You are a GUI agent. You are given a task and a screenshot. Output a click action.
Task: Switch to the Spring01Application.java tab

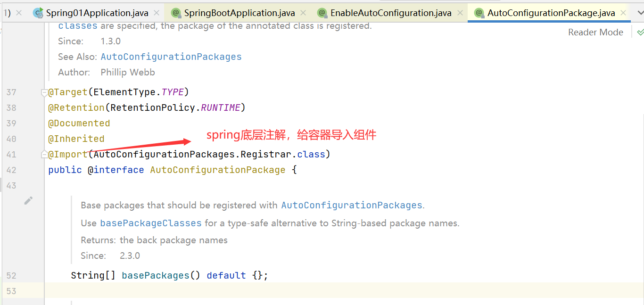(97, 13)
